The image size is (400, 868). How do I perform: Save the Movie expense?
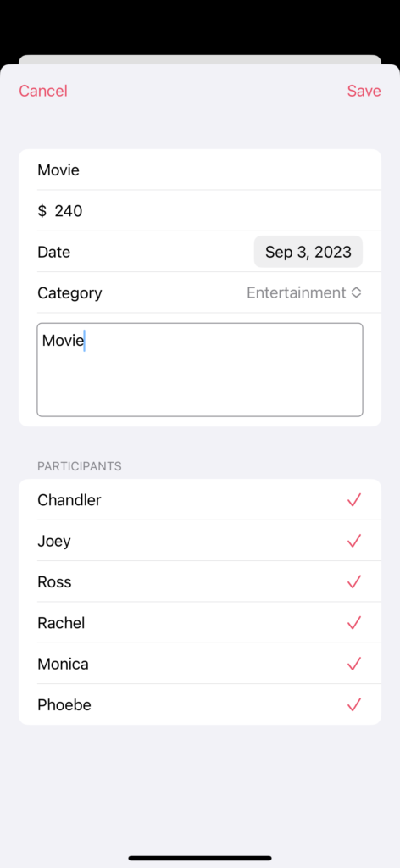pos(364,91)
